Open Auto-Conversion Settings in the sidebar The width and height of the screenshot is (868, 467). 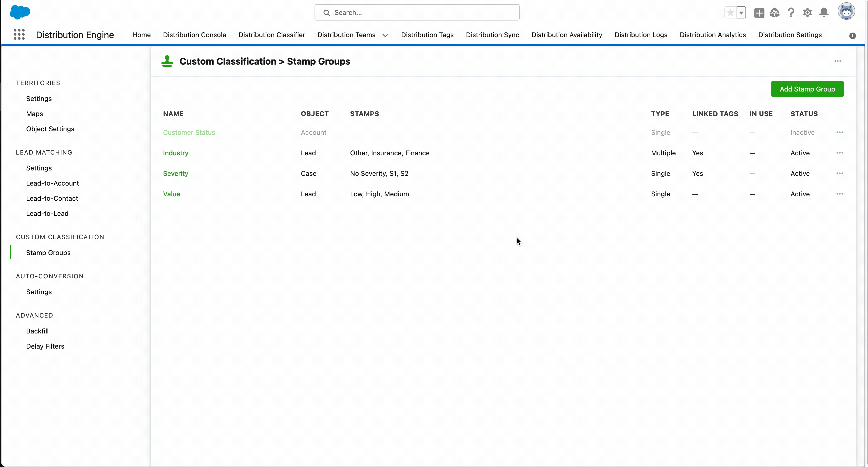[39, 292]
